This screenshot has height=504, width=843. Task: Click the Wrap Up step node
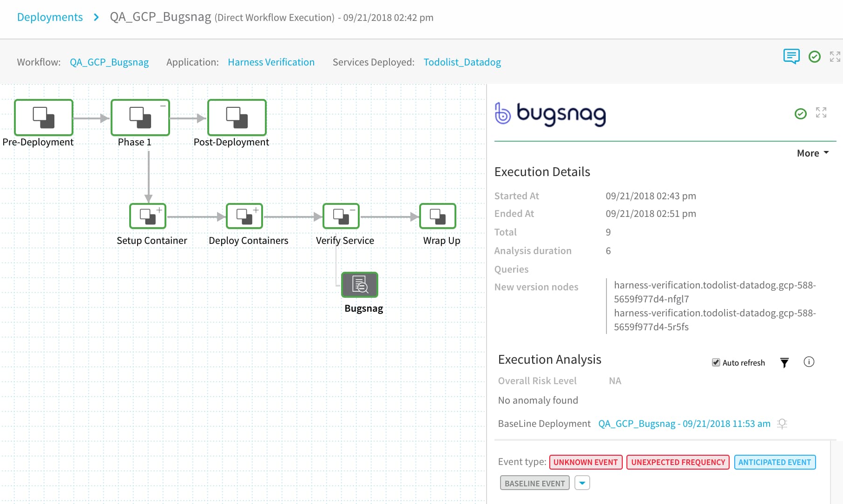tap(438, 216)
